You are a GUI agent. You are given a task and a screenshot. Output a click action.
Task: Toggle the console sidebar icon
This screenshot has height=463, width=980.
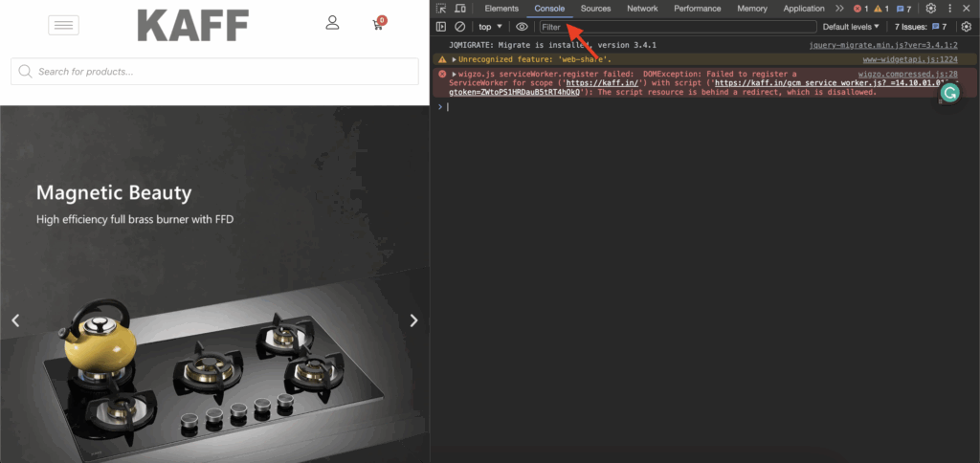441,26
